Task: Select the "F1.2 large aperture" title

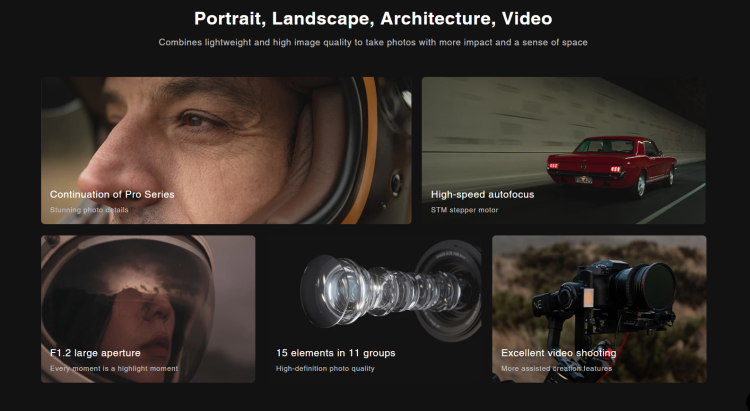Action: 95,353
